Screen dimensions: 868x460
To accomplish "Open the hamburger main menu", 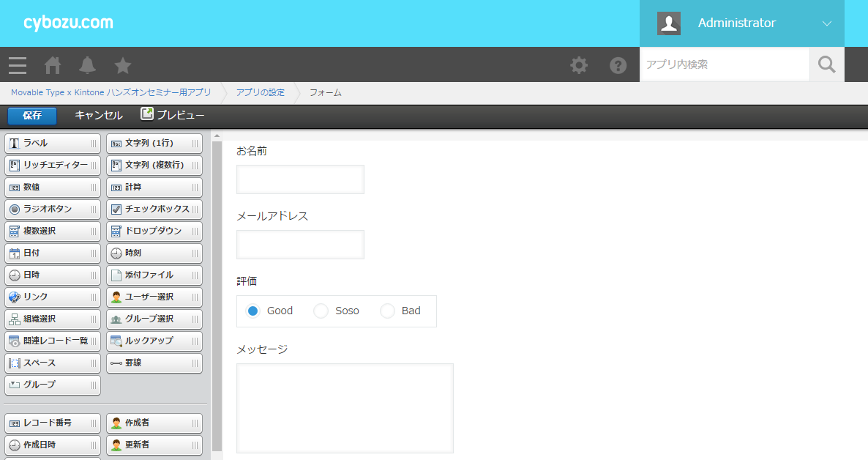I will coord(18,65).
